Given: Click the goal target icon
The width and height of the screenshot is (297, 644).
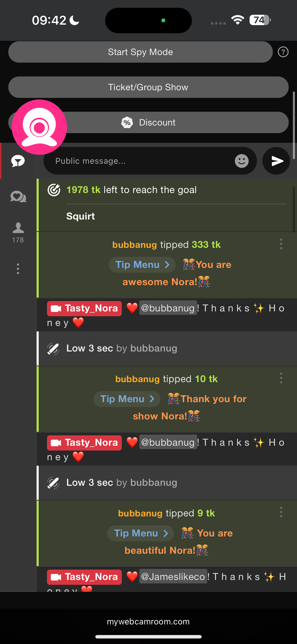Looking at the screenshot, I should coord(54,190).
